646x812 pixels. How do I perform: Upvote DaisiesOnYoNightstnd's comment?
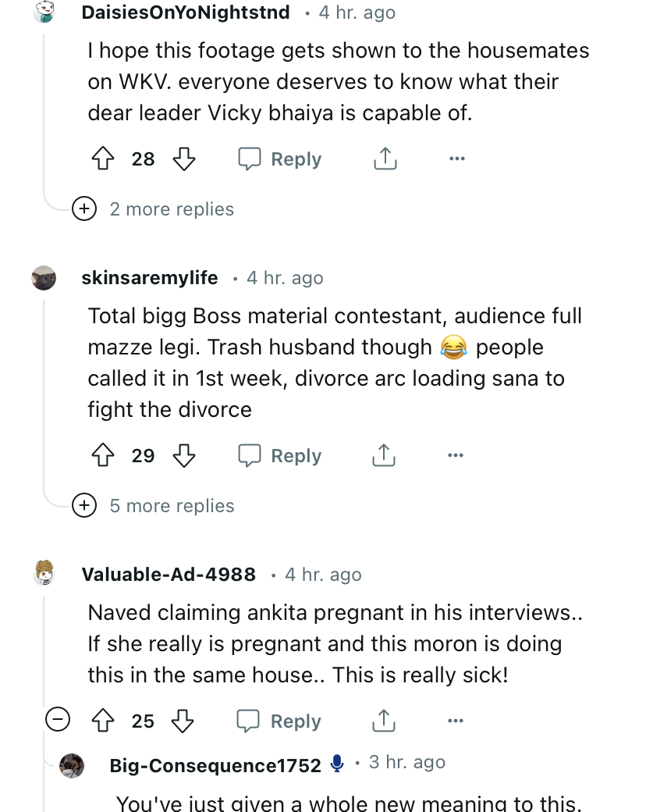104,159
